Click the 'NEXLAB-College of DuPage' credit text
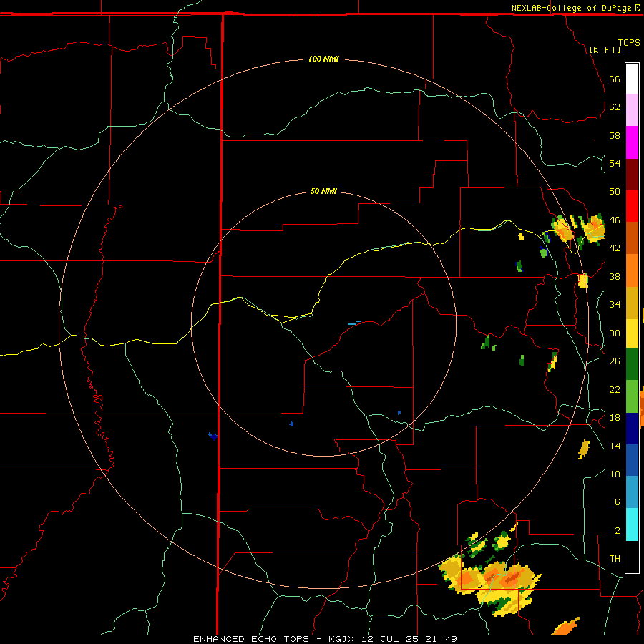The image size is (644, 644). (572, 8)
